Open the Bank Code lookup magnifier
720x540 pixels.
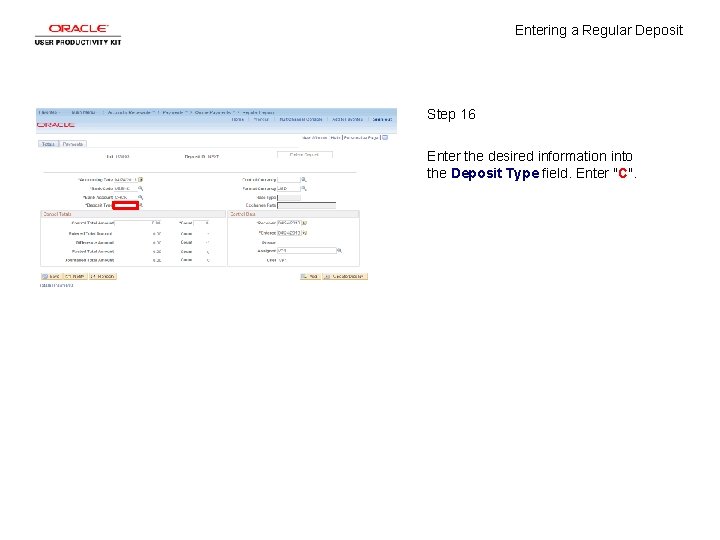click(141, 188)
